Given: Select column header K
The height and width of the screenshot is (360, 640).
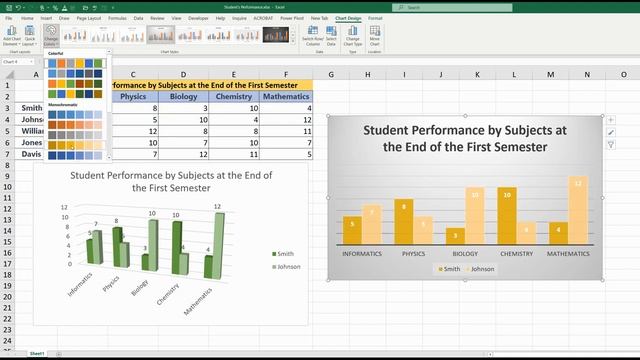Looking at the screenshot, I should pyautogui.click(x=477, y=75).
